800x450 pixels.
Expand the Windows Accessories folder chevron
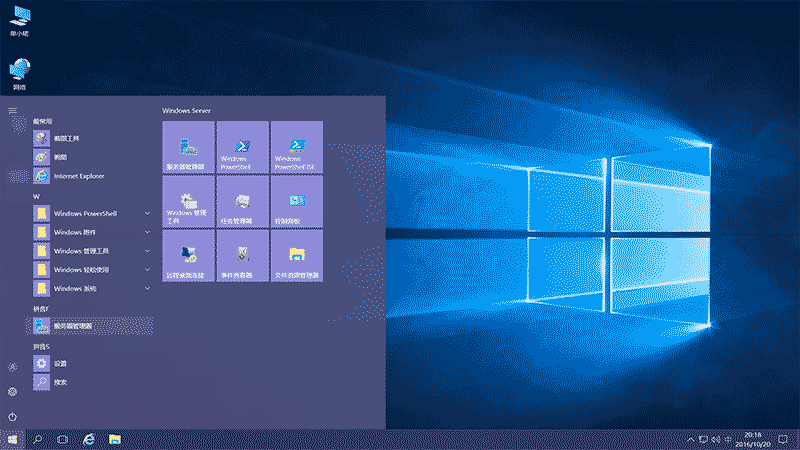pyautogui.click(x=147, y=232)
